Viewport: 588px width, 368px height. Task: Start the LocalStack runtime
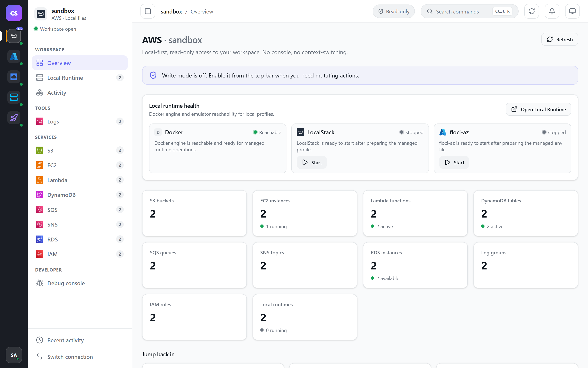pos(312,162)
